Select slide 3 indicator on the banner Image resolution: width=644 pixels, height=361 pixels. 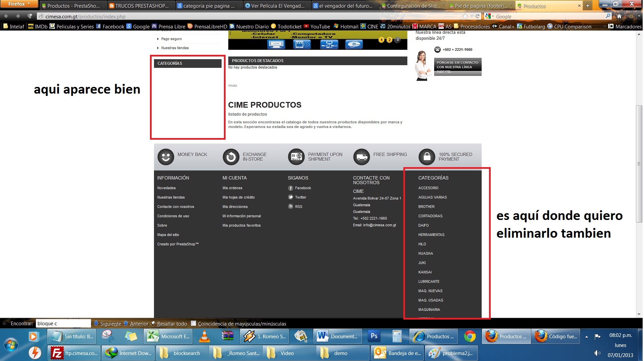pos(398,40)
